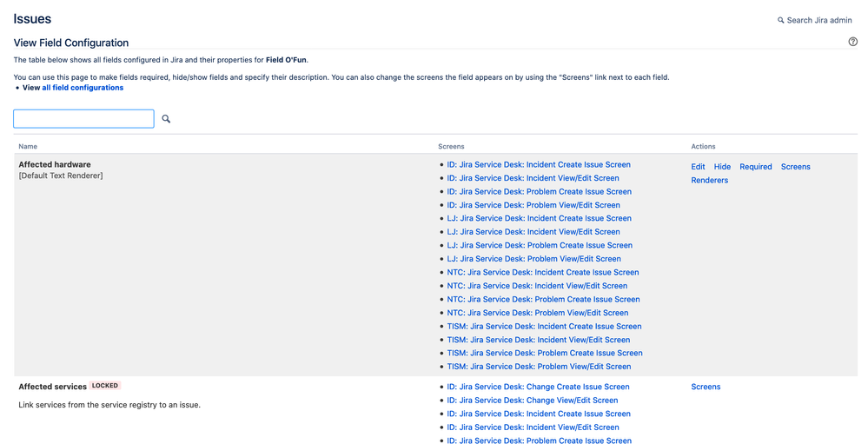
Task: Open TISM: Problem Create Issue Screen link
Action: click(545, 354)
